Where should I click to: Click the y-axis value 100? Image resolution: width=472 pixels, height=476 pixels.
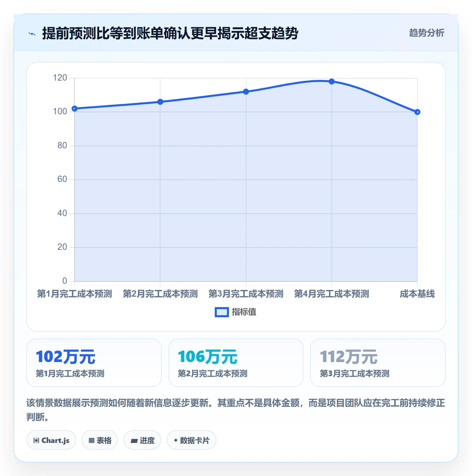(60, 112)
